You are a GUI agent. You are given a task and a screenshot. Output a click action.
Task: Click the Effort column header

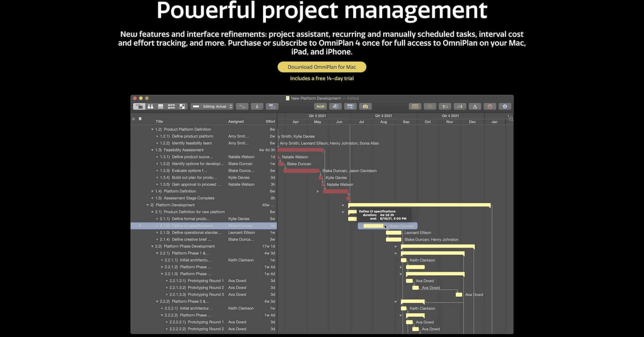[x=270, y=122]
